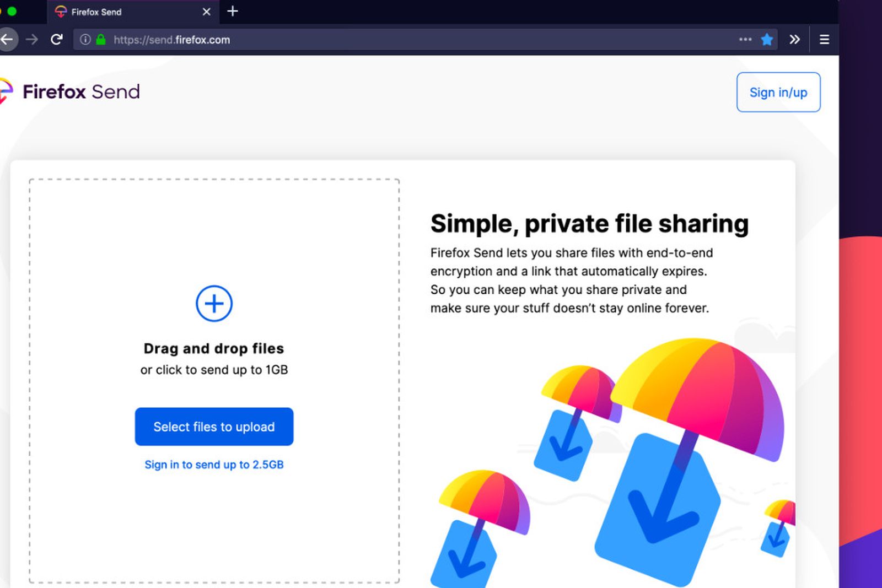882x588 pixels.
Task: Reload the Firefox Send page
Action: tap(57, 40)
